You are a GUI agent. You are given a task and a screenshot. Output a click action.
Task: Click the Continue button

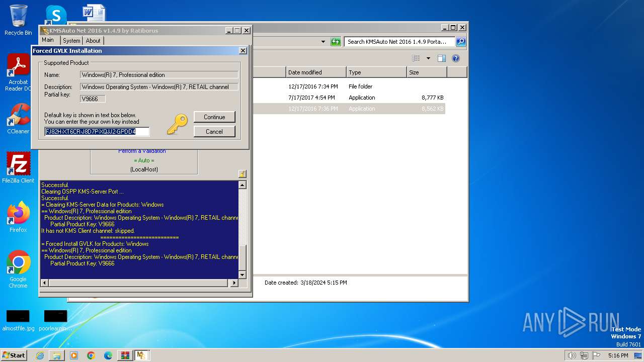coord(214,117)
